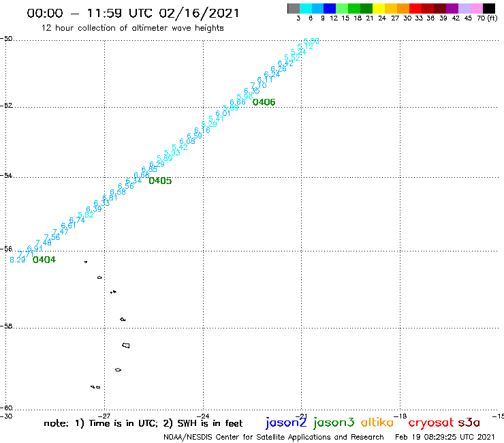Click the chart title date 02/16/2021

click(x=200, y=13)
